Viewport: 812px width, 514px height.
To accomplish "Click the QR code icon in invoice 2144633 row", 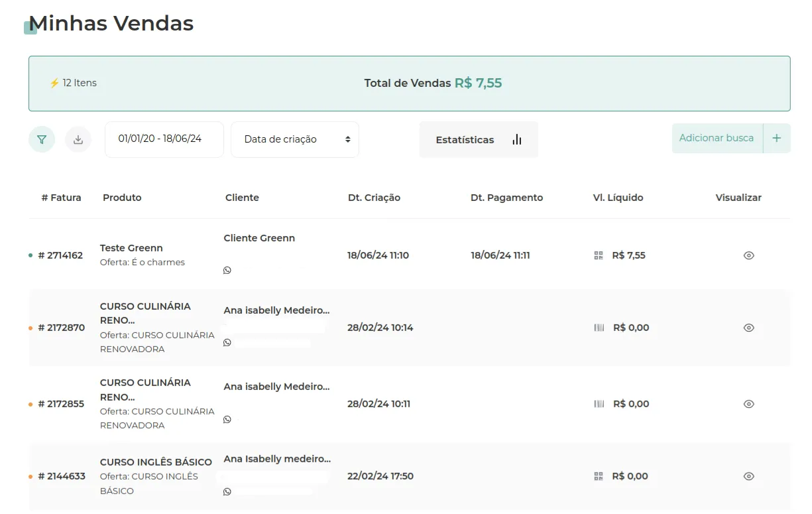I will [599, 476].
